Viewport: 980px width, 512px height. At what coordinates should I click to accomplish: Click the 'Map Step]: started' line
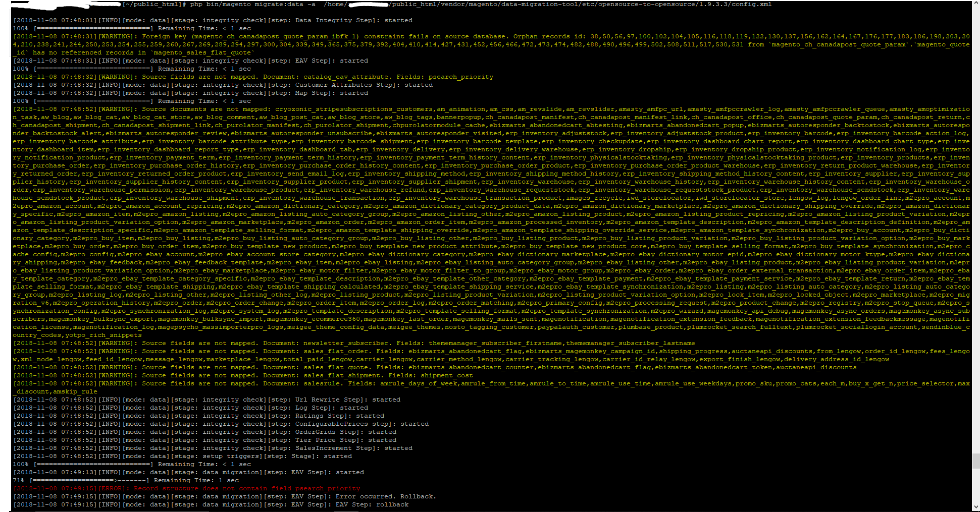click(190, 93)
